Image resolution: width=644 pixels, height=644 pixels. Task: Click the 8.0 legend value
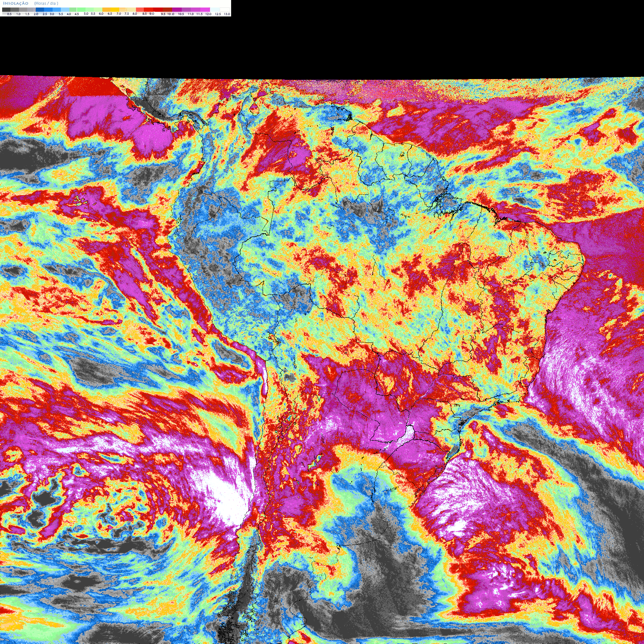(135, 14)
